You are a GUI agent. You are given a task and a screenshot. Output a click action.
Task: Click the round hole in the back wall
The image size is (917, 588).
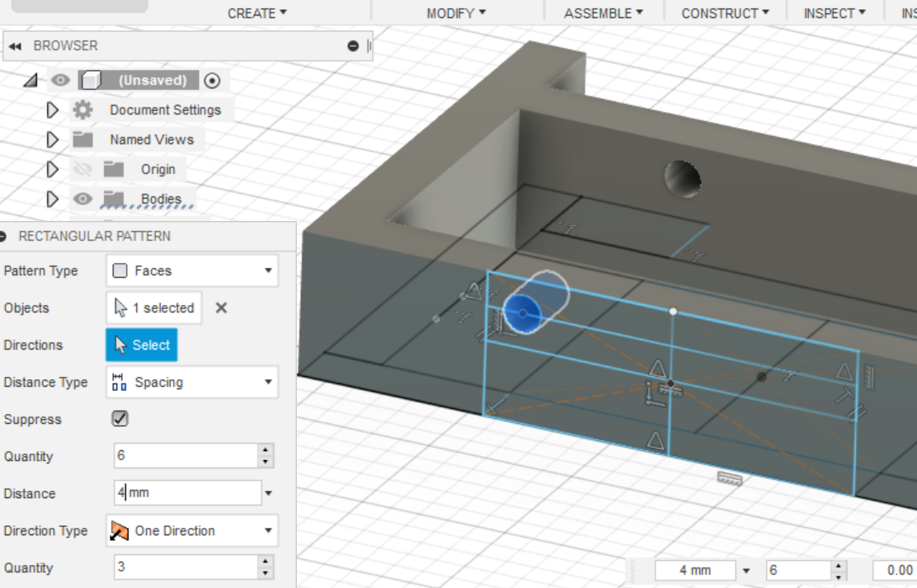point(683,178)
